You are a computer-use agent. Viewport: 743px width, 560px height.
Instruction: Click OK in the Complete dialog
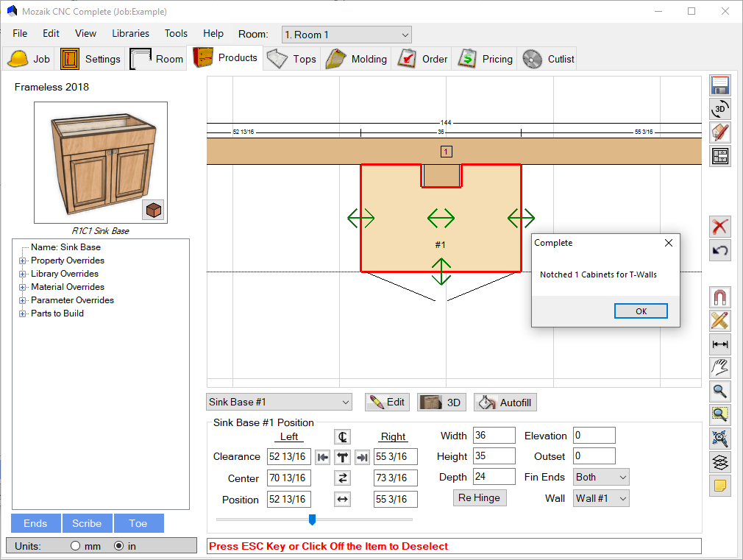tap(641, 311)
